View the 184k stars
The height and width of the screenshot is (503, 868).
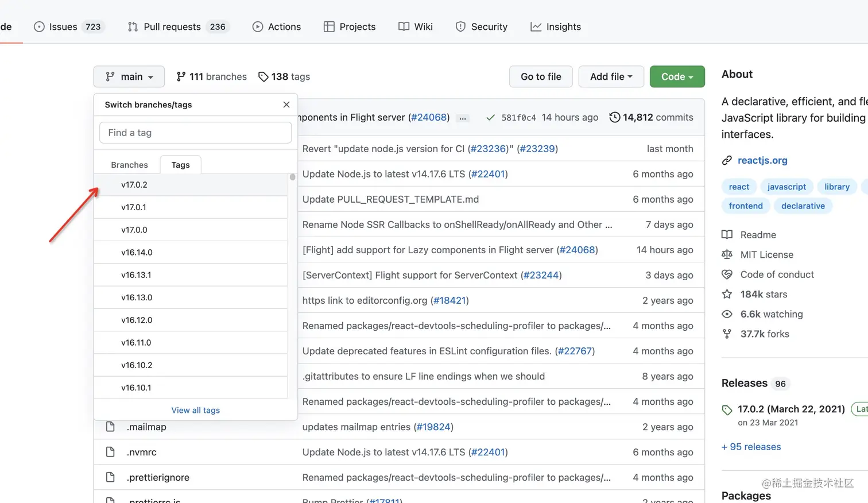point(755,294)
